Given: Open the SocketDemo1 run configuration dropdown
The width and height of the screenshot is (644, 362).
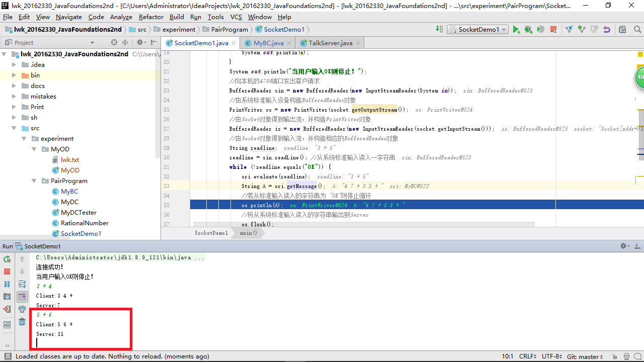Looking at the screenshot, I should tap(478, 30).
